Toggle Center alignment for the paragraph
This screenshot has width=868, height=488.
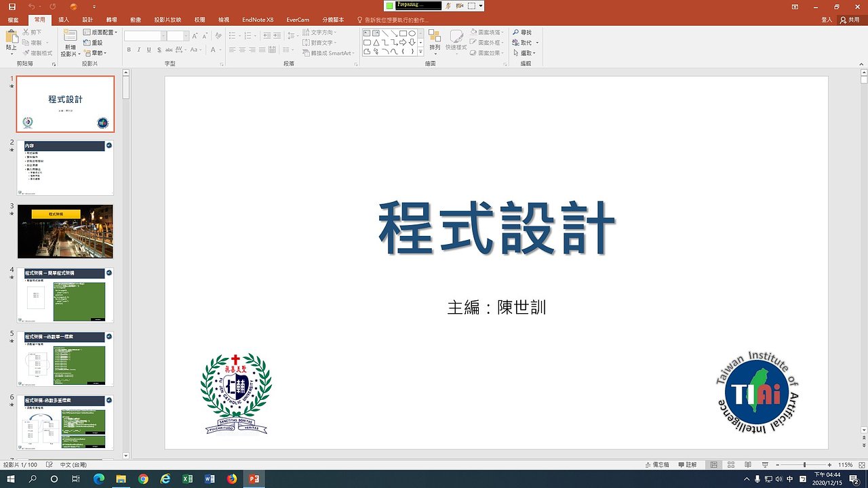coord(242,49)
